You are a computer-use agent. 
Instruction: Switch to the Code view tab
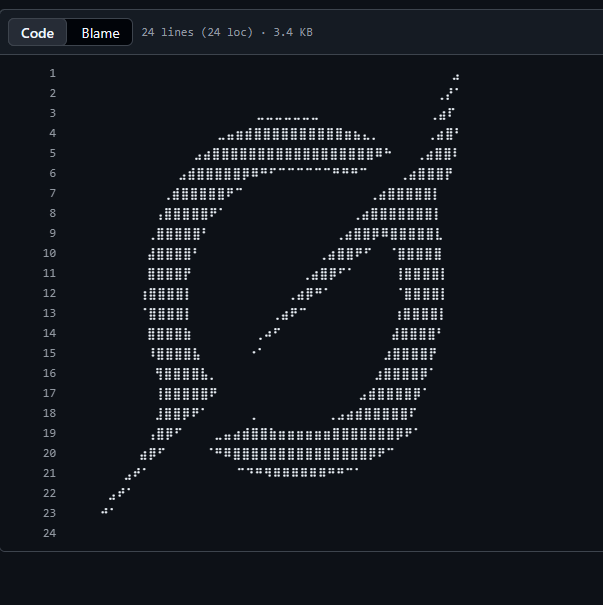coord(37,32)
